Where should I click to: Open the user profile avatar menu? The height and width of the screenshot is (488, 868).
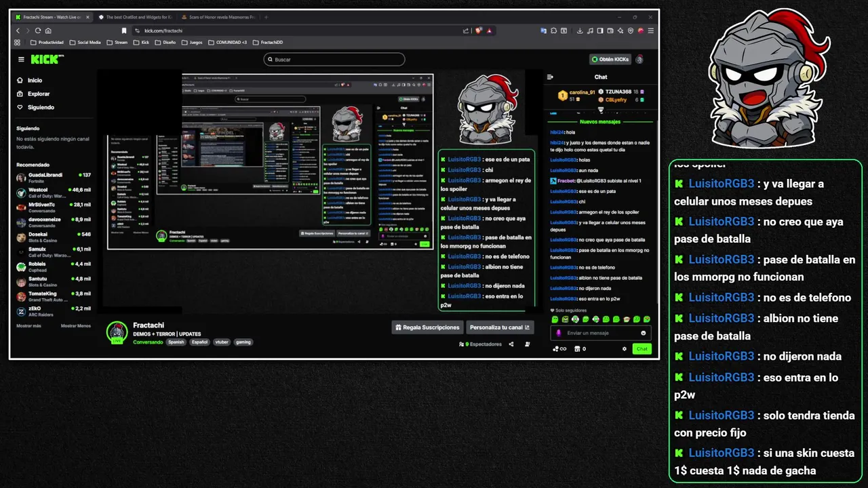pos(639,60)
